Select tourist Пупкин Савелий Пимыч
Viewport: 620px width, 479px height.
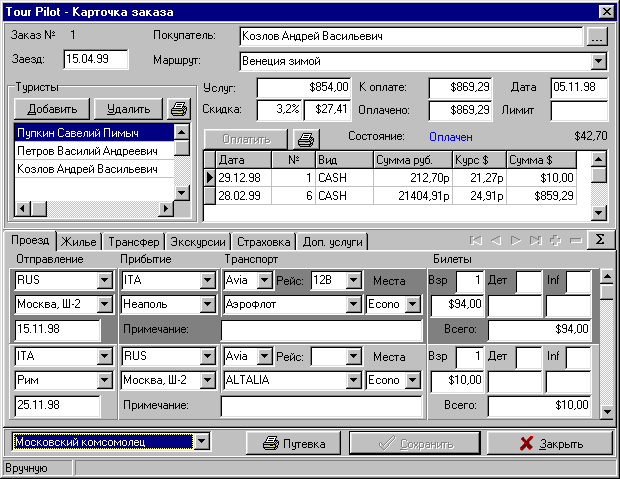94,133
